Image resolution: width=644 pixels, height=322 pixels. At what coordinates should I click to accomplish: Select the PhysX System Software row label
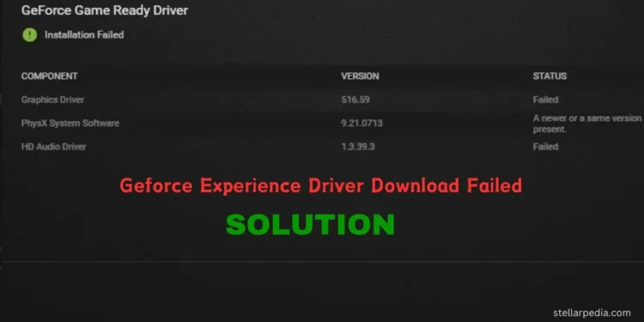click(x=70, y=123)
